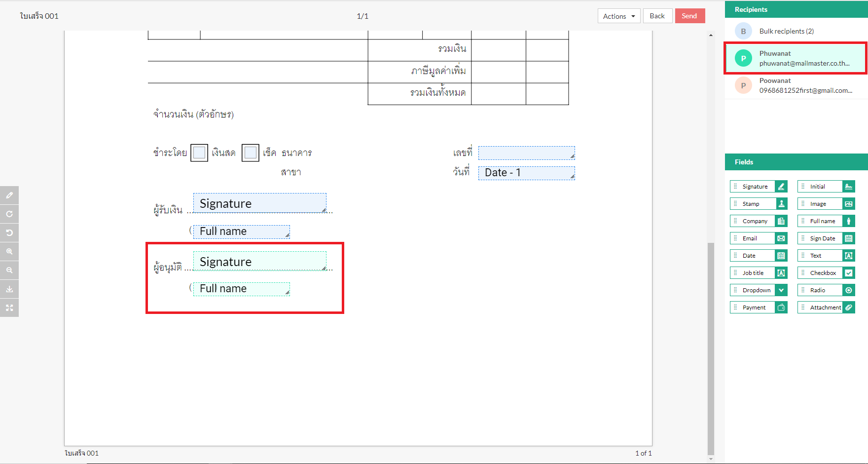This screenshot has width=868, height=464.
Task: Download the document via sidebar icon
Action: pos(9,289)
